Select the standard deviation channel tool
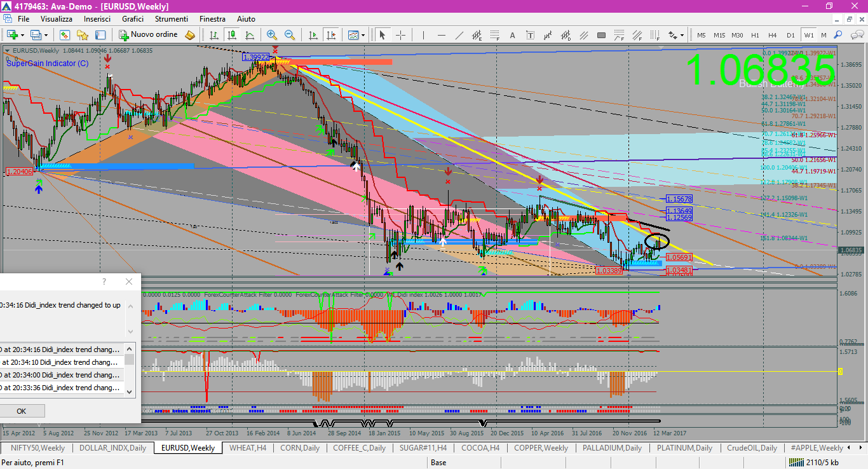 (566, 35)
